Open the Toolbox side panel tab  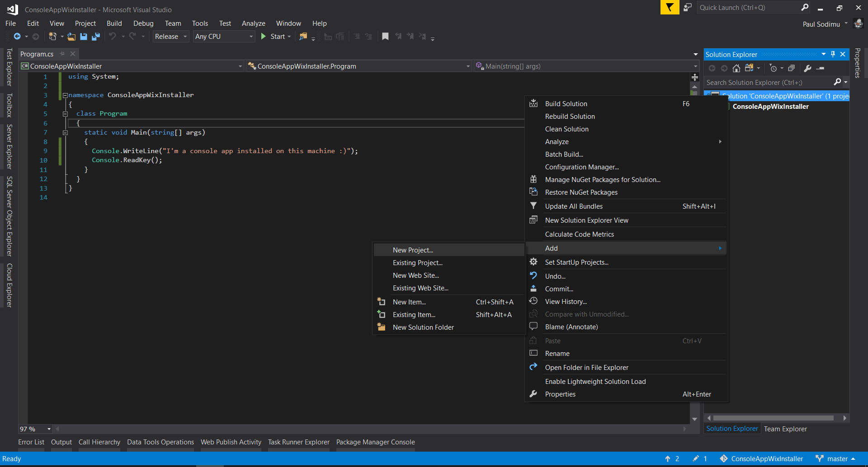[9, 106]
